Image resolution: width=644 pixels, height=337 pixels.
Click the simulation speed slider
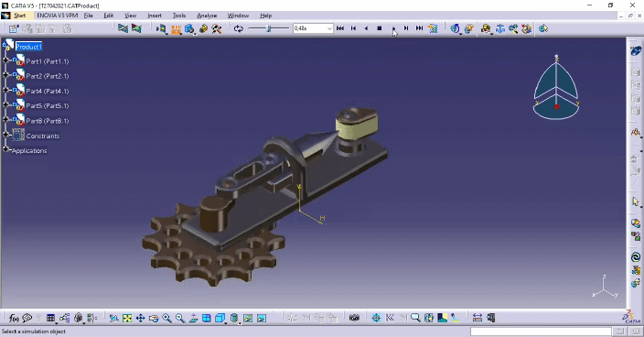269,28
